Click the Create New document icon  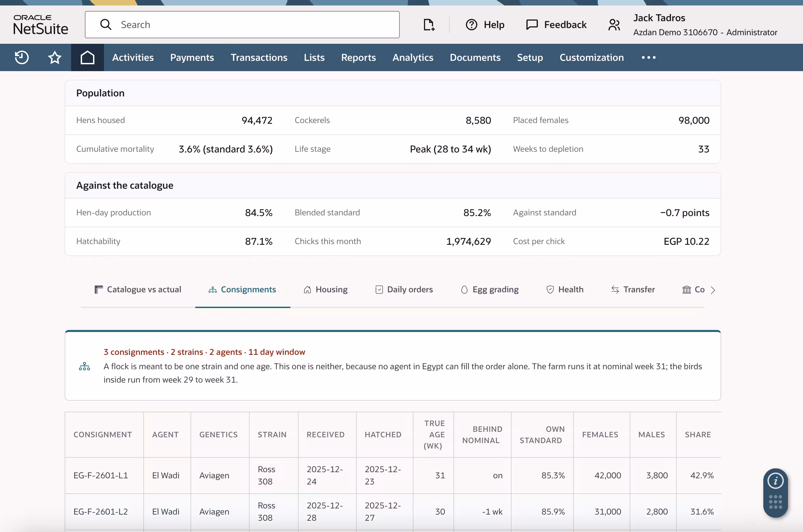[x=429, y=25]
